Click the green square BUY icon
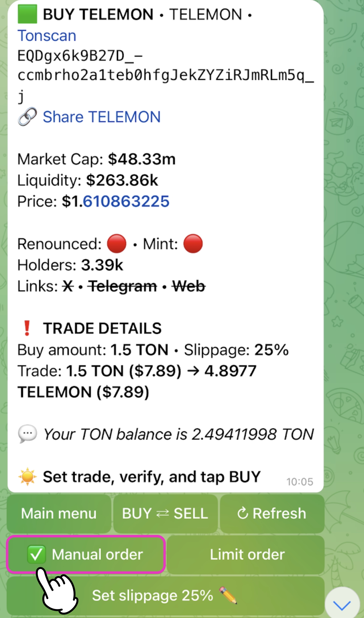 27,15
